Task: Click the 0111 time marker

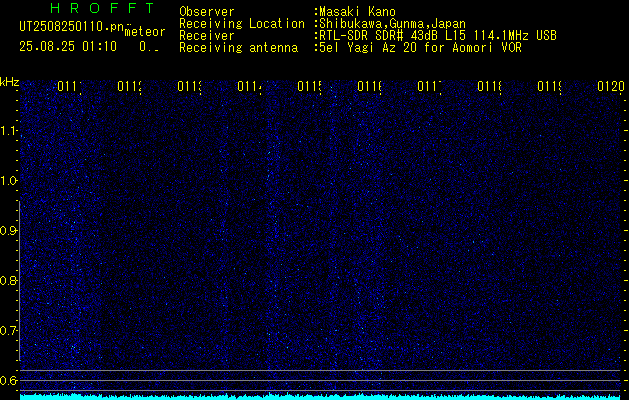Action: click(x=69, y=87)
